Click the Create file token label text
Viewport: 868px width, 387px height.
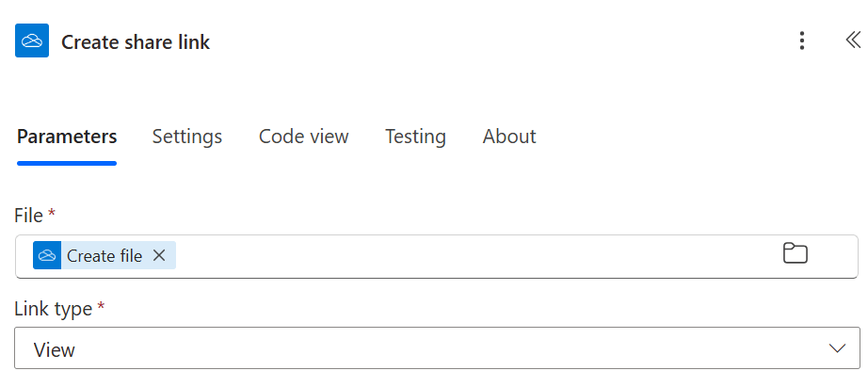(104, 256)
